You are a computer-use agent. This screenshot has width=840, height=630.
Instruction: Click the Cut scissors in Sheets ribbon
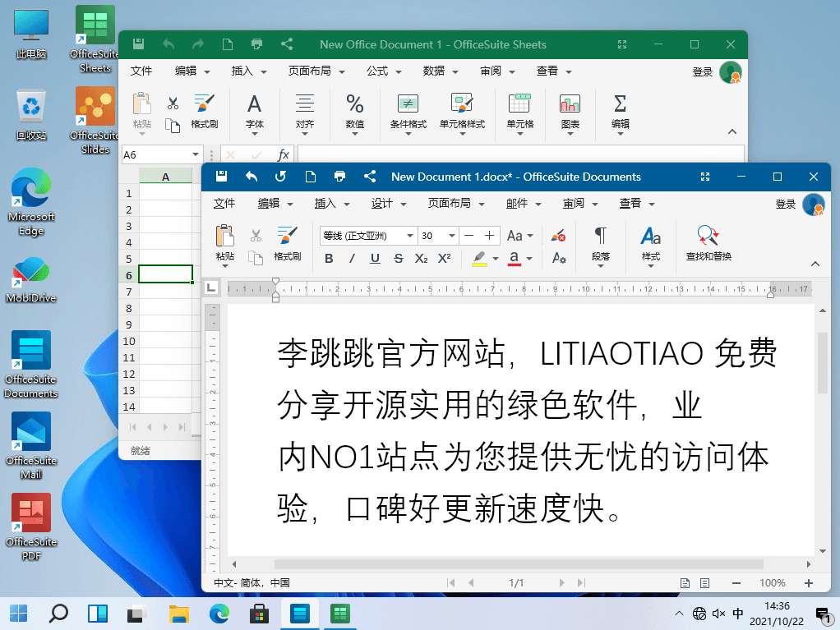click(173, 103)
